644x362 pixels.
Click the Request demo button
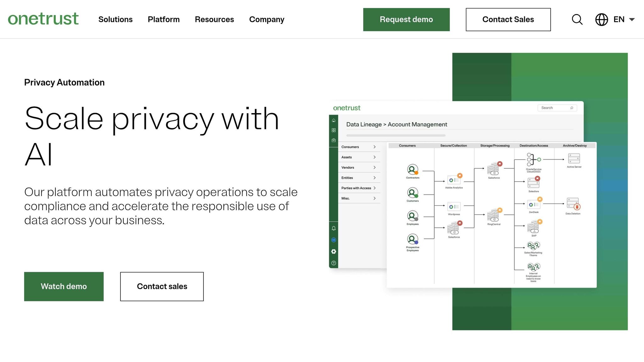click(406, 19)
